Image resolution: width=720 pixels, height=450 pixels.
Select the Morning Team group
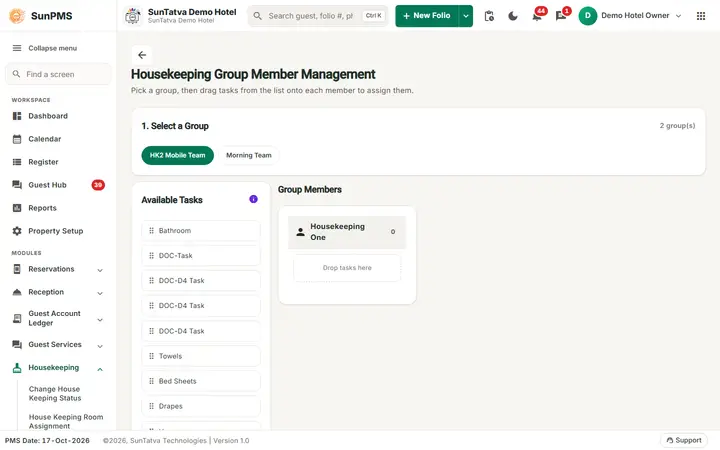[x=248, y=155]
